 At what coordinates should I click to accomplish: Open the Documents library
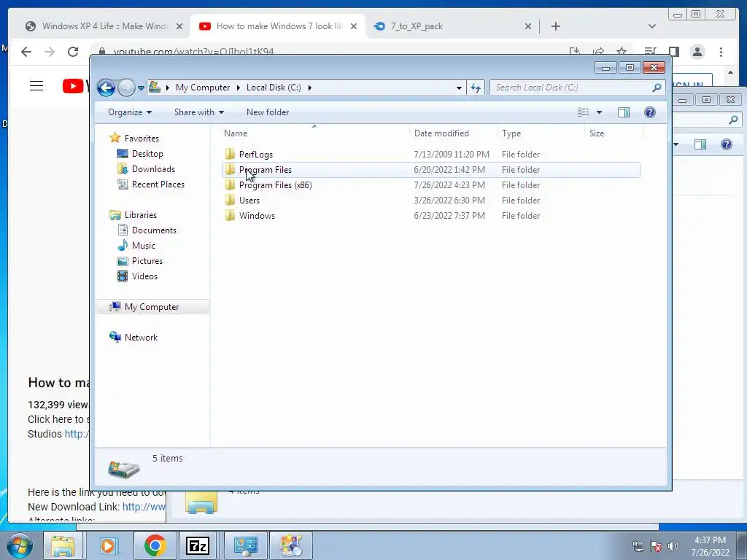154,230
